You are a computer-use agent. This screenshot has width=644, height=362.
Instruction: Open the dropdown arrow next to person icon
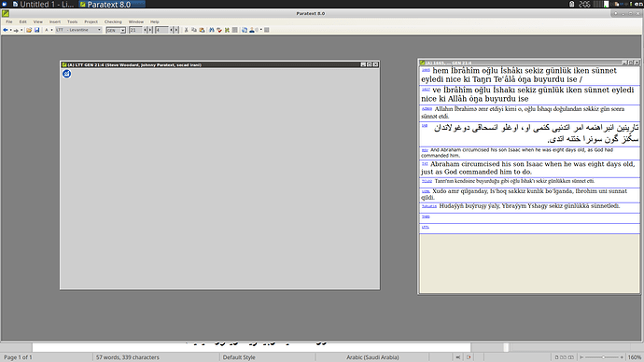coord(261,30)
